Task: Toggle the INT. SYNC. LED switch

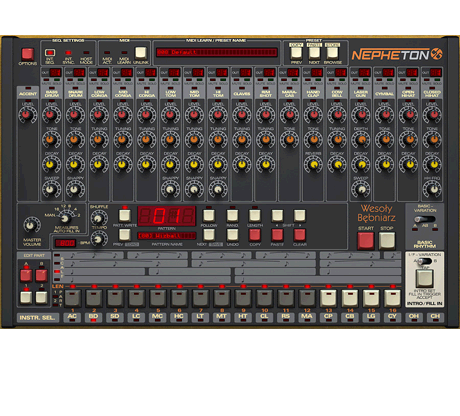Action: tap(68, 53)
